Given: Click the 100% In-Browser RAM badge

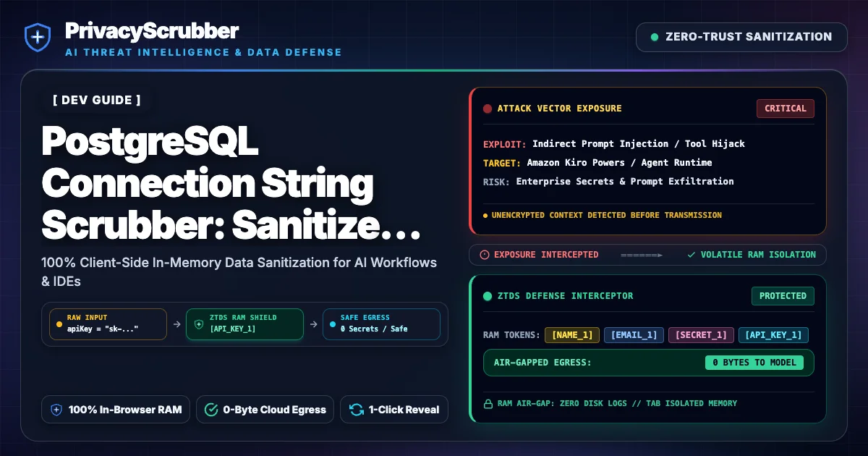Looking at the screenshot, I should tap(116, 409).
